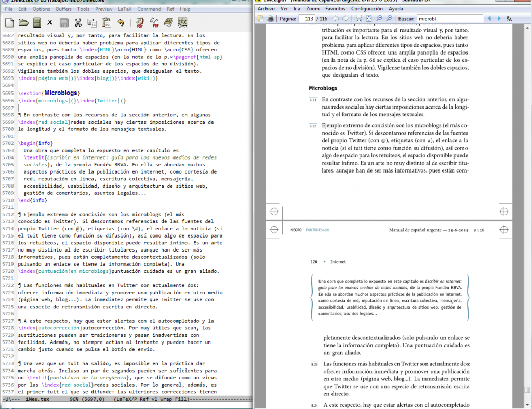Run LaTeX to PDF compile icon

[140, 22]
